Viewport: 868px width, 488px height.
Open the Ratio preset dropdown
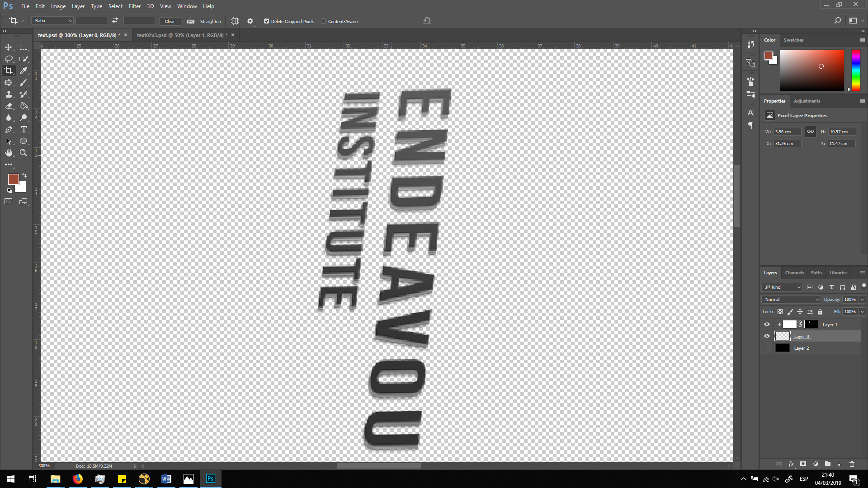click(52, 21)
